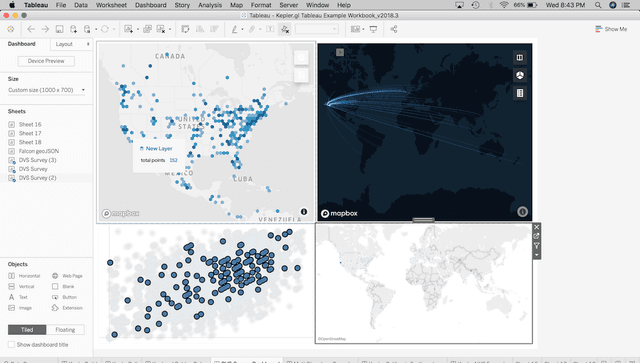Enable Show dashboard title checkbox
This screenshot has width=640, height=363.
pos(11,344)
